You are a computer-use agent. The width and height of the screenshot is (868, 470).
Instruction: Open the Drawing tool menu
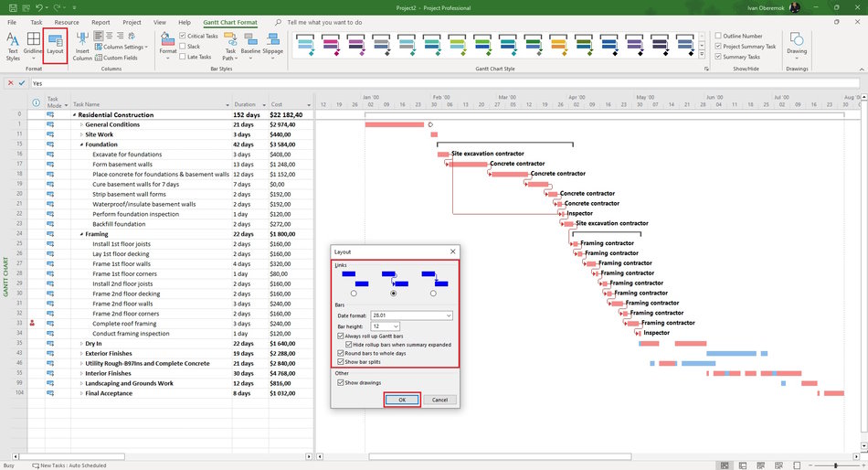[x=797, y=47]
